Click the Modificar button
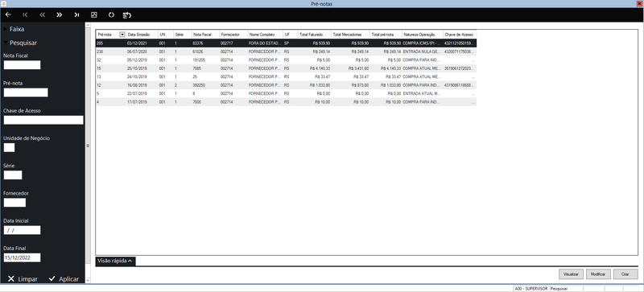Image resolution: width=644 pixels, height=292 pixels. [598, 274]
